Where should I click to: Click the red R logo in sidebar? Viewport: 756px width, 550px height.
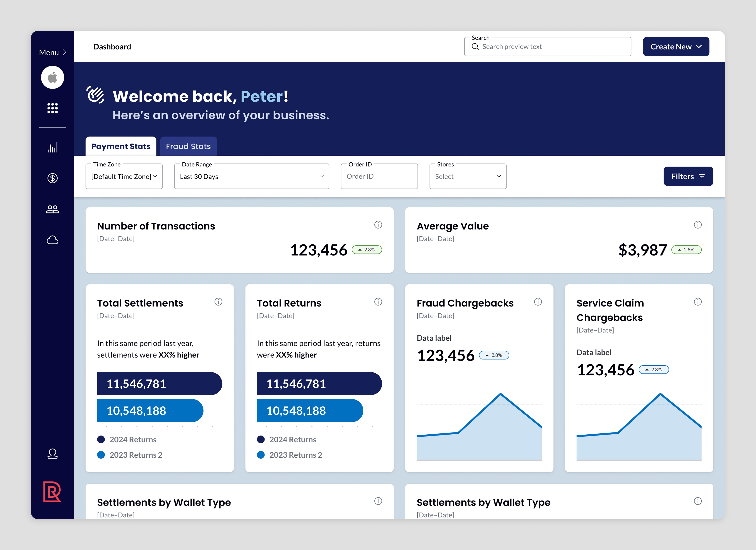(x=52, y=492)
